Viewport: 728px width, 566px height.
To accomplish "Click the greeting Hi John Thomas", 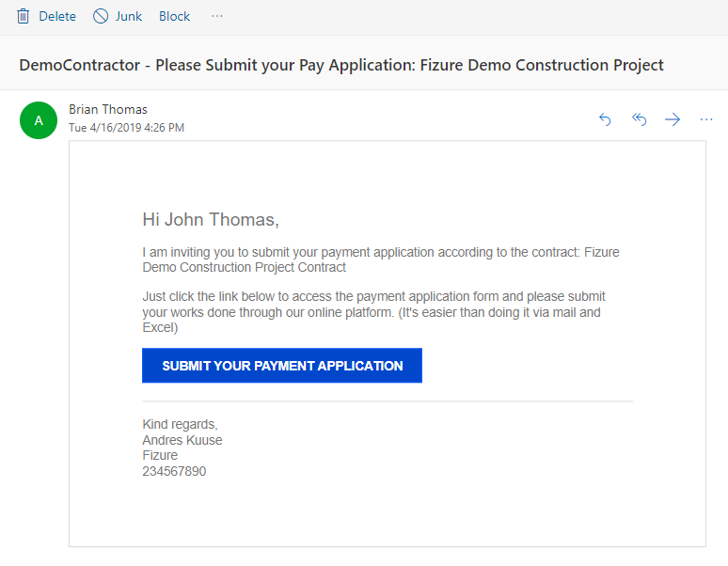I will click(211, 220).
